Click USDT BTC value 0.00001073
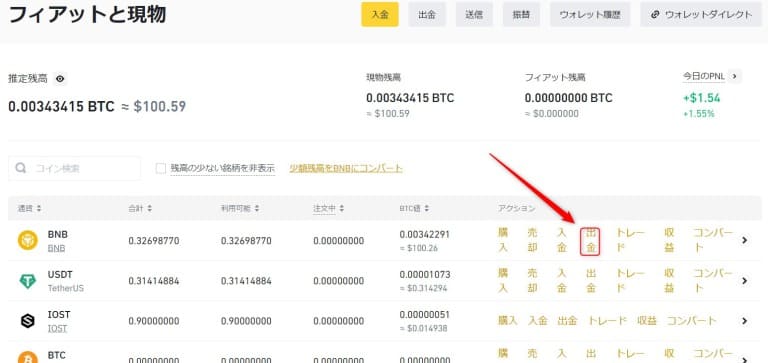 (x=425, y=274)
